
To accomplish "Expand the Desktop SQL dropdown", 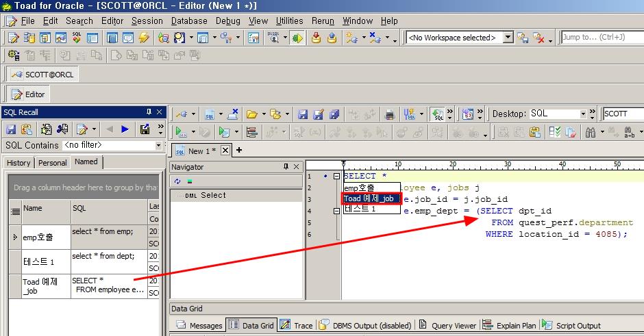I will click(x=583, y=114).
